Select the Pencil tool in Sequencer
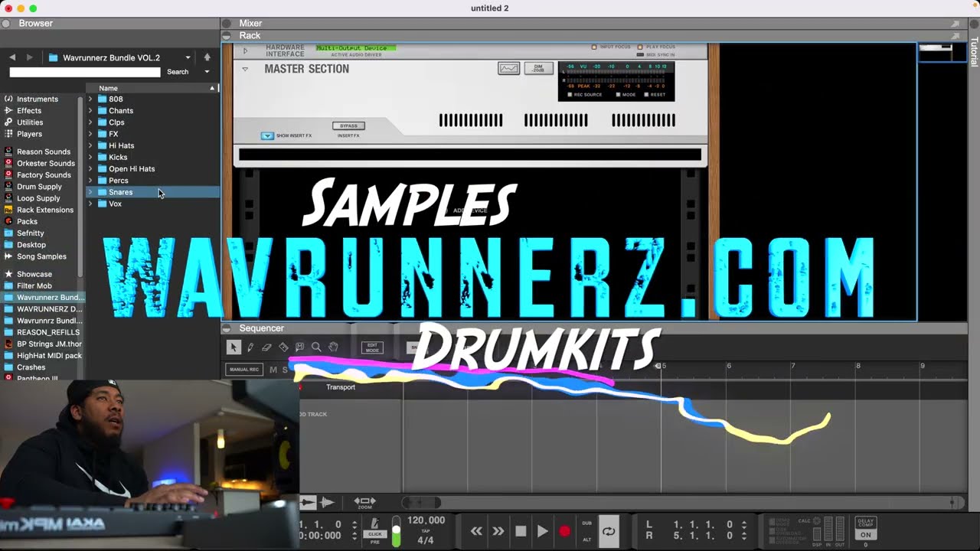Viewport: 980px width, 551px height. (250, 347)
